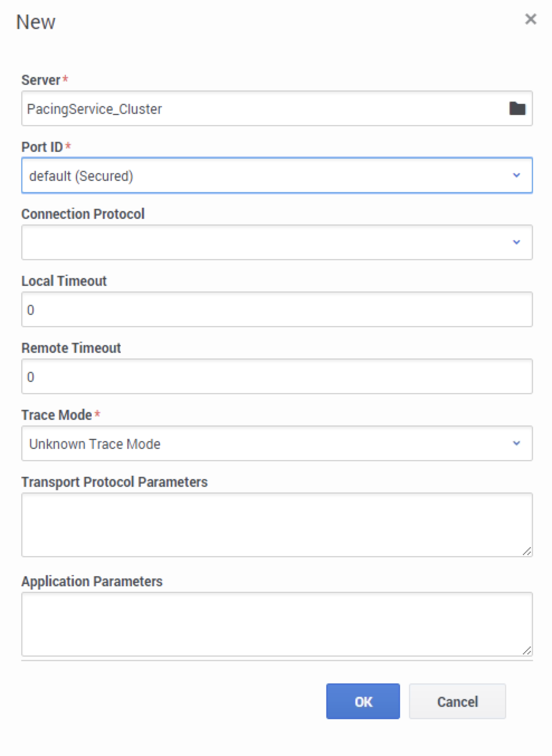This screenshot has width=552, height=756.
Task: Open the Port ID 'default (Secured)' dropdown
Action: tap(268, 176)
